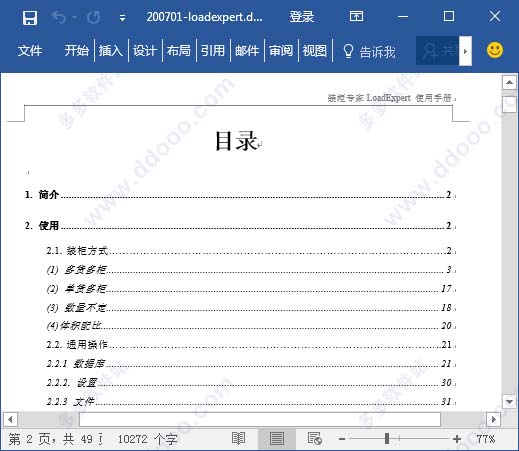Switch to Print Layout view icon
Viewport: 519px width, 451px height.
(277, 439)
